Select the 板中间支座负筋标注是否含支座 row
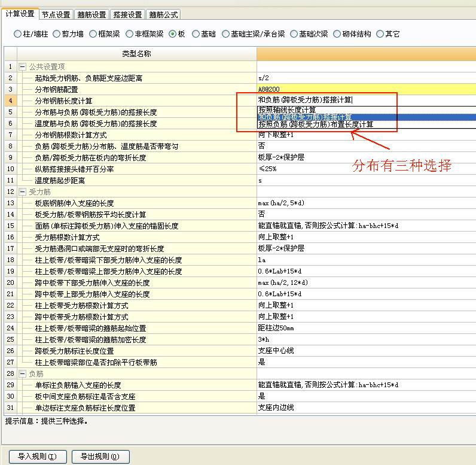Screen dimensions: 476x465 click(136, 396)
